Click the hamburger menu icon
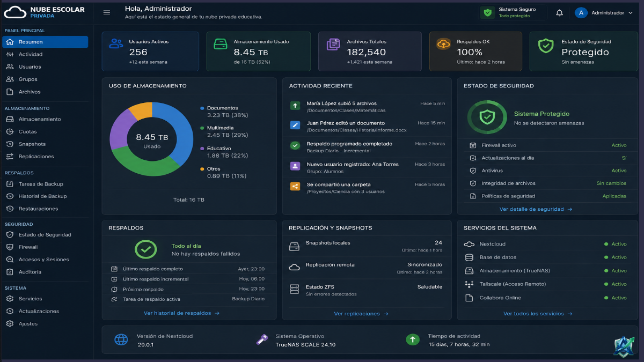 pos(106,12)
